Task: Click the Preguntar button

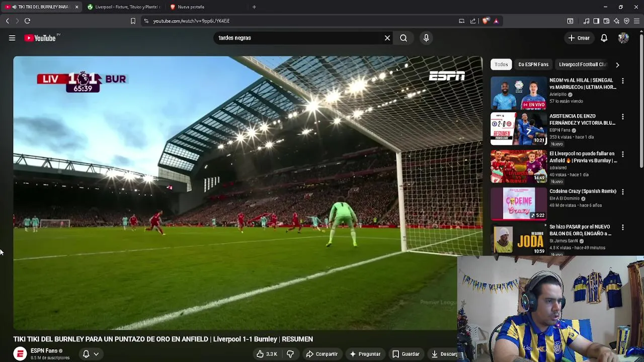Action: 365,354
